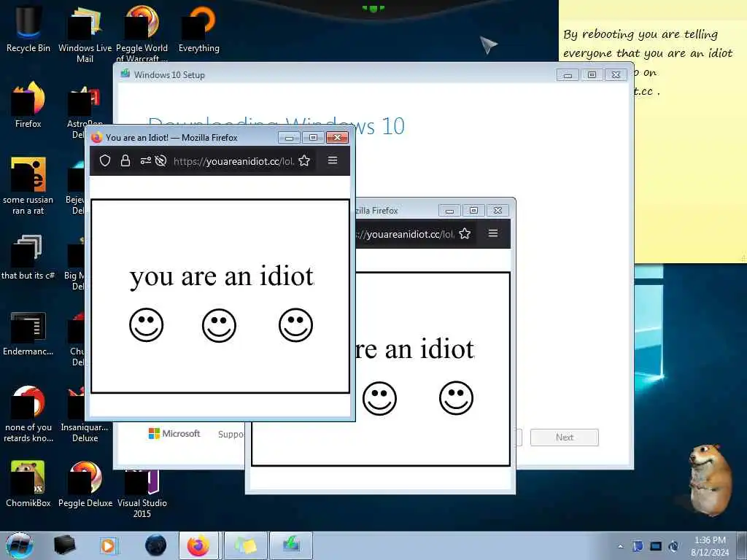The height and width of the screenshot is (560, 747).
Task: Open Windows Media Player from taskbar
Action: (x=108, y=545)
